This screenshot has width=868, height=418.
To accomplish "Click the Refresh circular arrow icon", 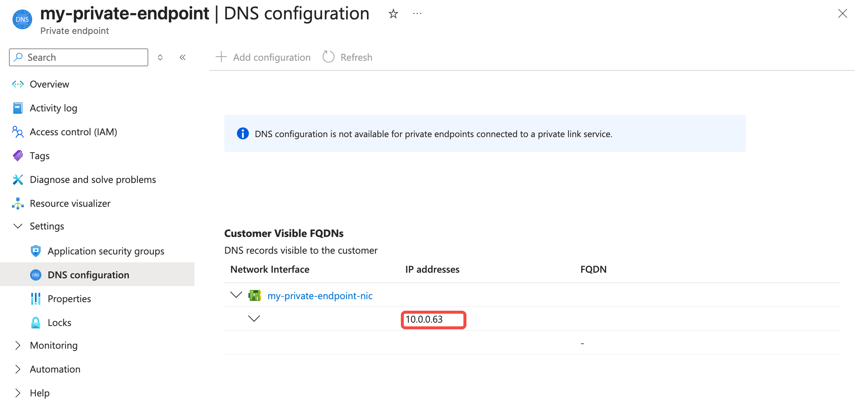I will coord(329,57).
